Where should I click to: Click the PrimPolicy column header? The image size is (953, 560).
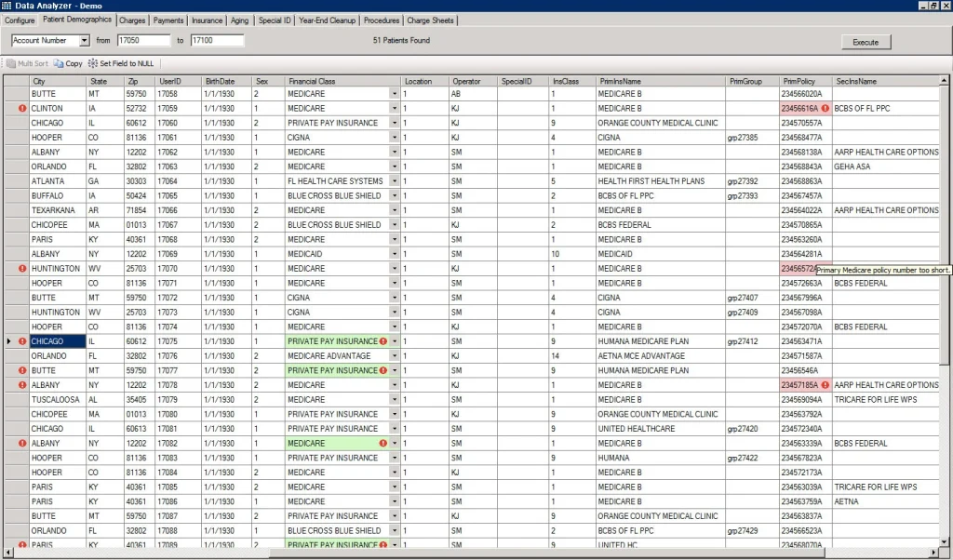click(x=806, y=81)
